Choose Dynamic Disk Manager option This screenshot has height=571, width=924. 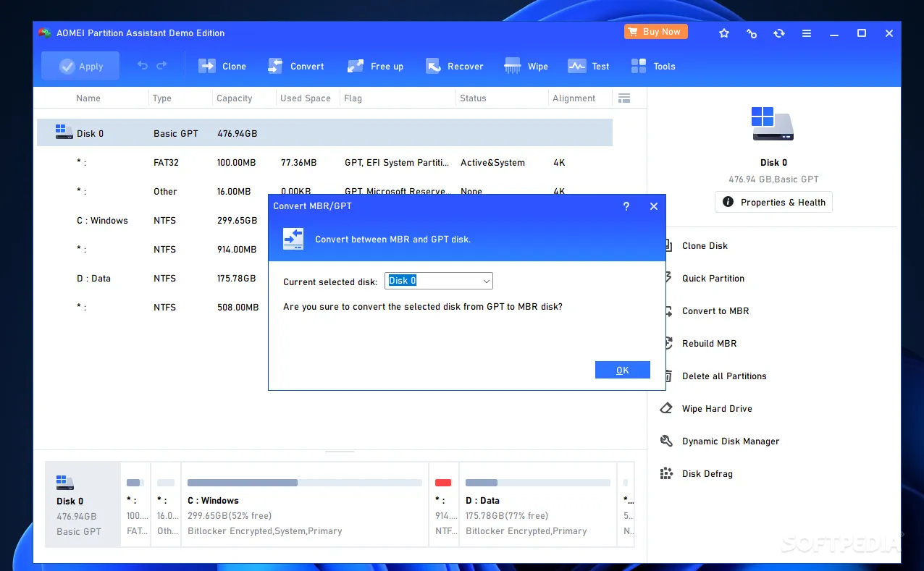pos(730,441)
